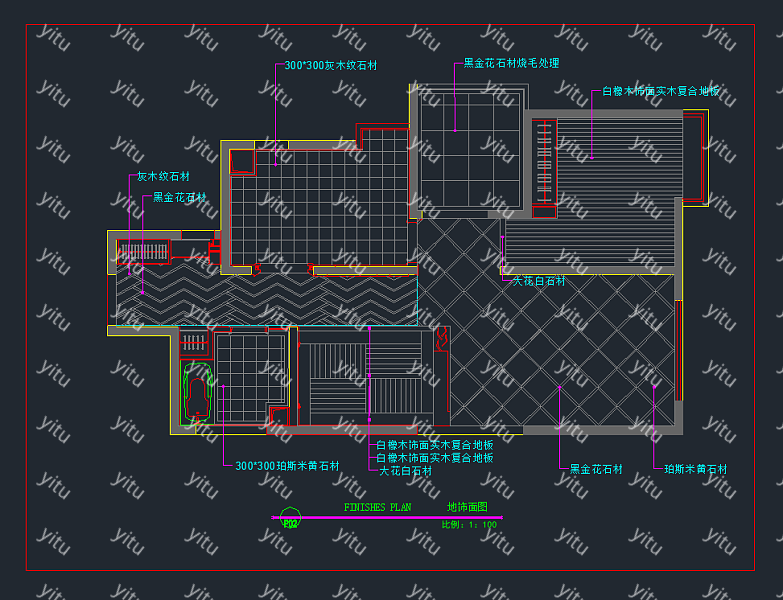Pick the 灰木纹石材 label without size prefix
783x600 pixels.
[x=163, y=176]
